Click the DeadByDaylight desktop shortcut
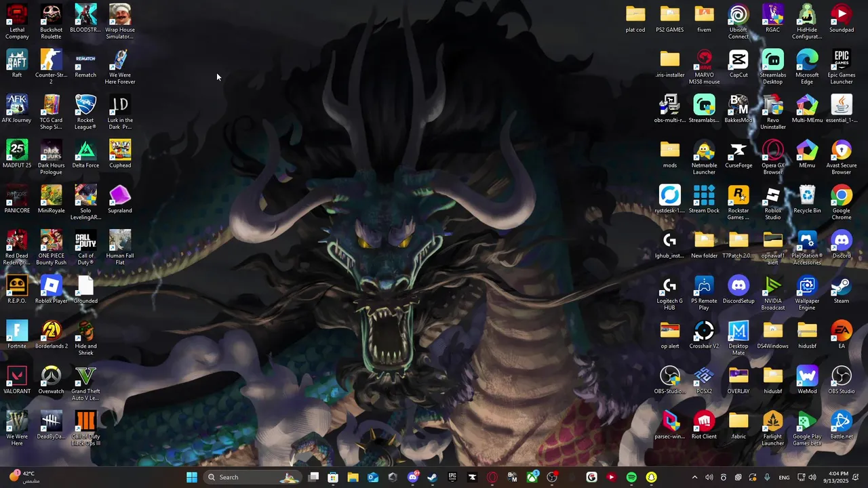868x488 pixels. 51,426
